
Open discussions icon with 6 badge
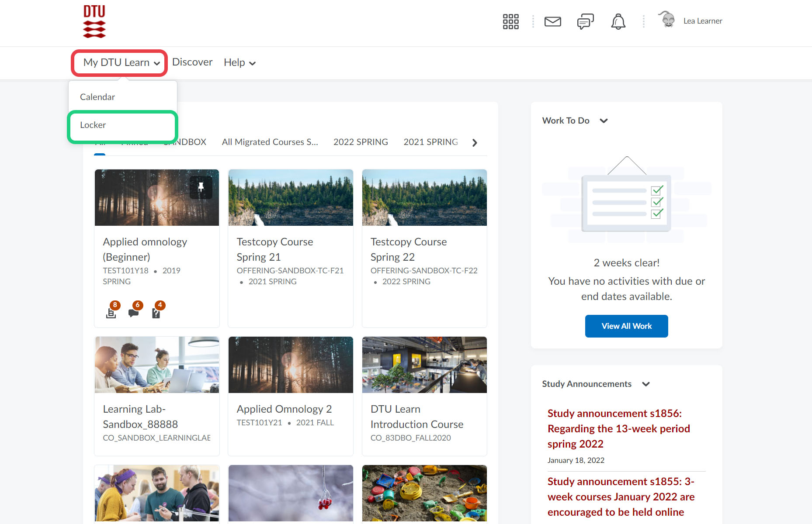(133, 313)
